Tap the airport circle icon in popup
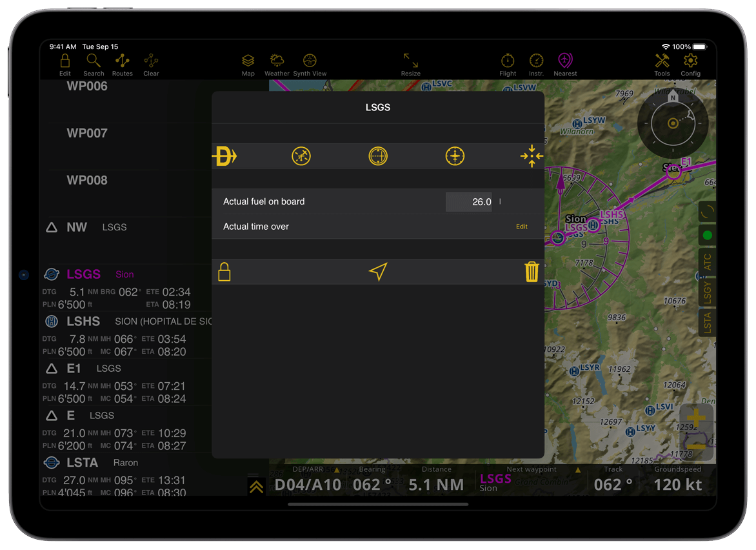 pos(455,156)
